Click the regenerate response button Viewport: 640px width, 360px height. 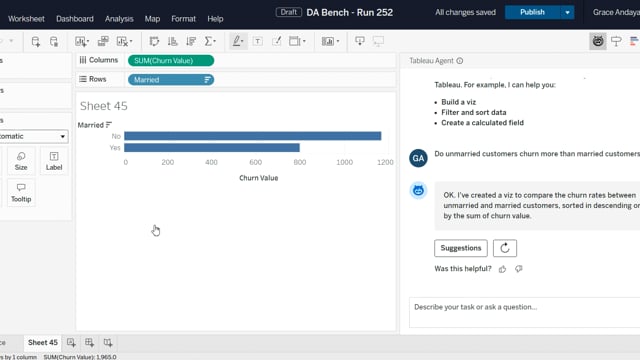(x=505, y=248)
